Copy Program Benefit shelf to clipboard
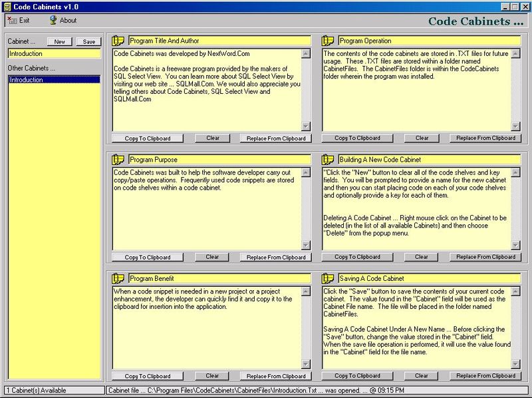 click(148, 376)
